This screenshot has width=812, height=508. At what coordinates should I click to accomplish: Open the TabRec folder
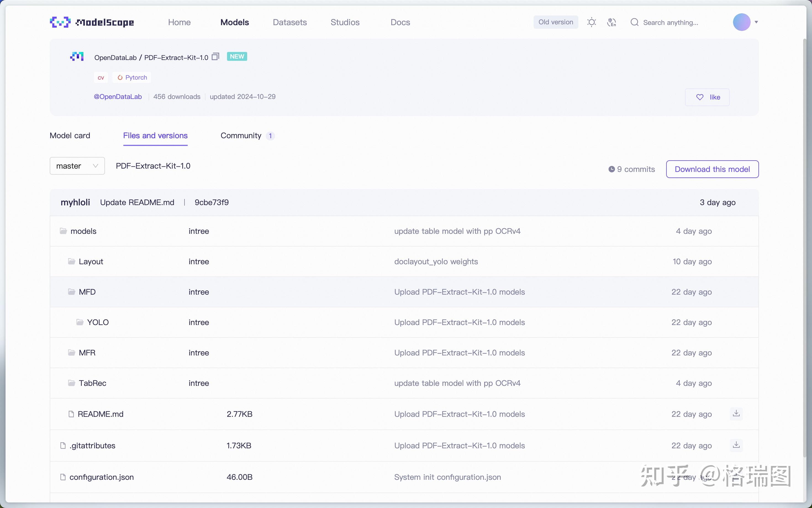92,383
